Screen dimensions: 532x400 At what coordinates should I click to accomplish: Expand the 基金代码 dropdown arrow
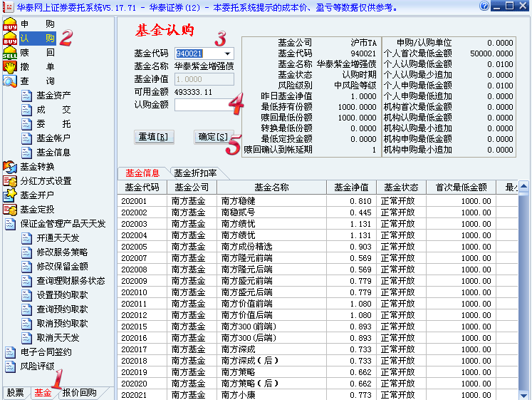click(227, 53)
